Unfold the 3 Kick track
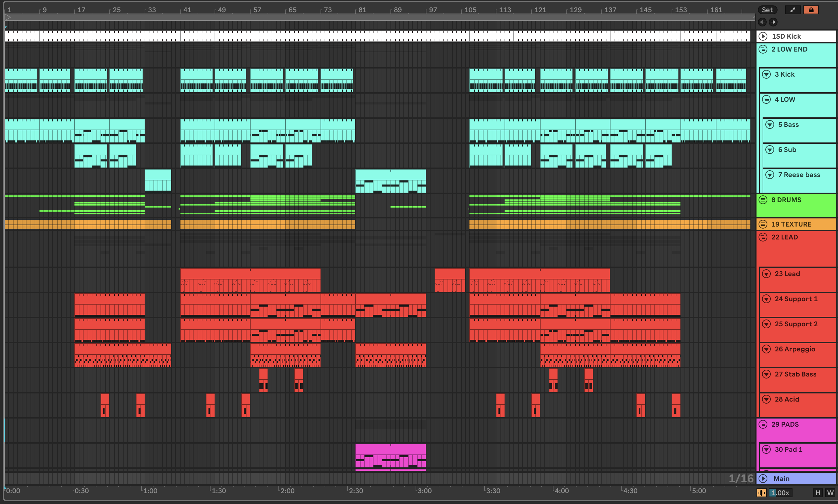This screenshot has height=504, width=838. (766, 74)
